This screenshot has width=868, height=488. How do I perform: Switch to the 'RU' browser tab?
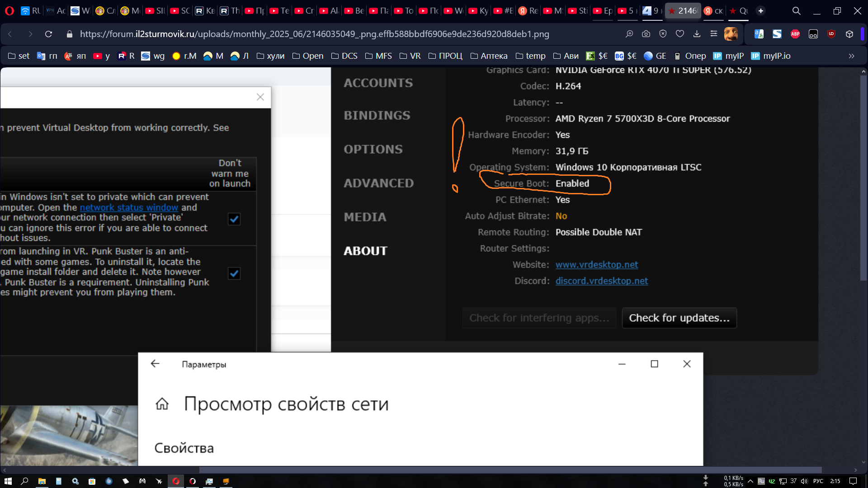[x=31, y=10]
